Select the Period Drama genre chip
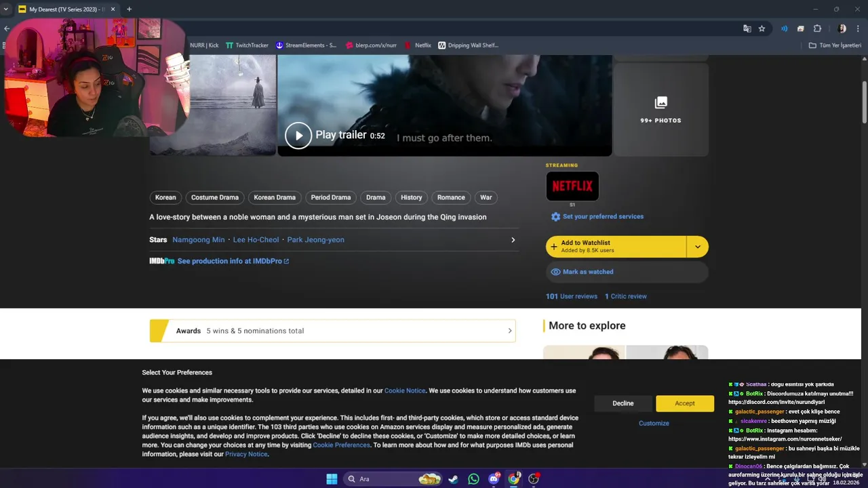This screenshot has width=868, height=488. pyautogui.click(x=331, y=197)
